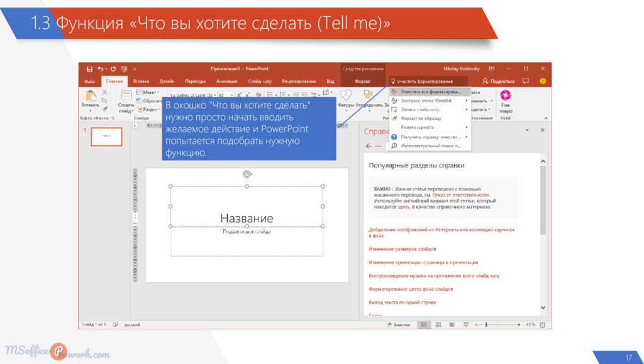Click the text direction icon
644x364 pixels.
(326, 93)
